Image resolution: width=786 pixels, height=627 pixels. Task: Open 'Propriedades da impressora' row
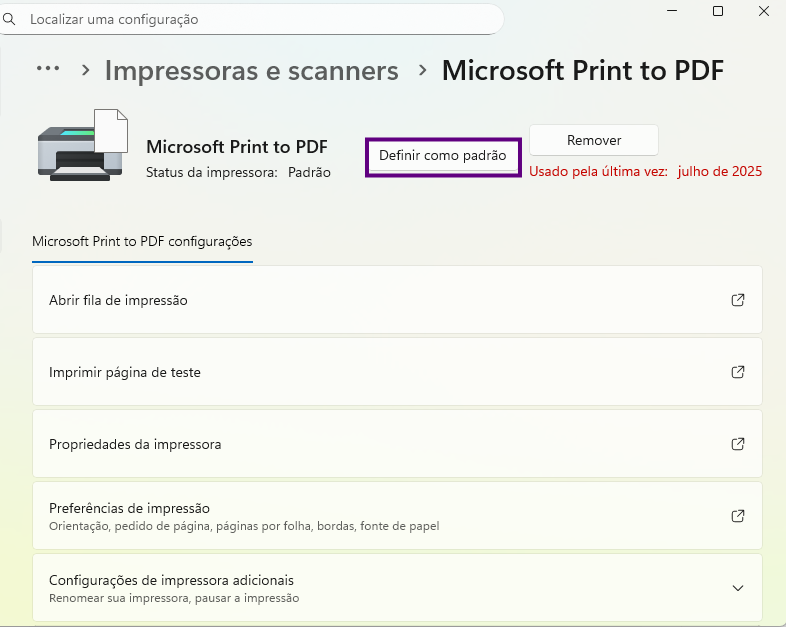pos(397,444)
